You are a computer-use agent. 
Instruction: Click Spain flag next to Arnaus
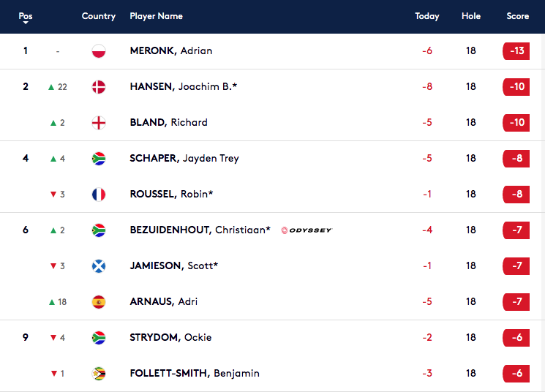point(99,302)
